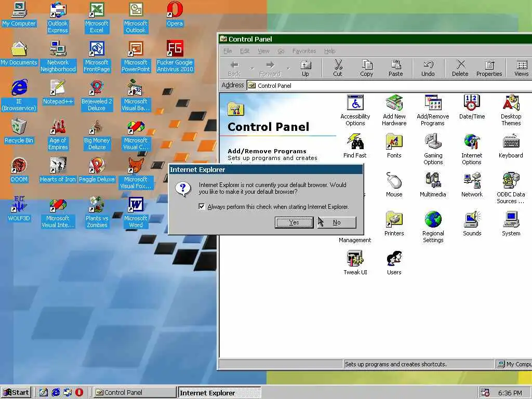Select the DOOM desktop icon
This screenshot has height=399, width=532.
(19, 170)
